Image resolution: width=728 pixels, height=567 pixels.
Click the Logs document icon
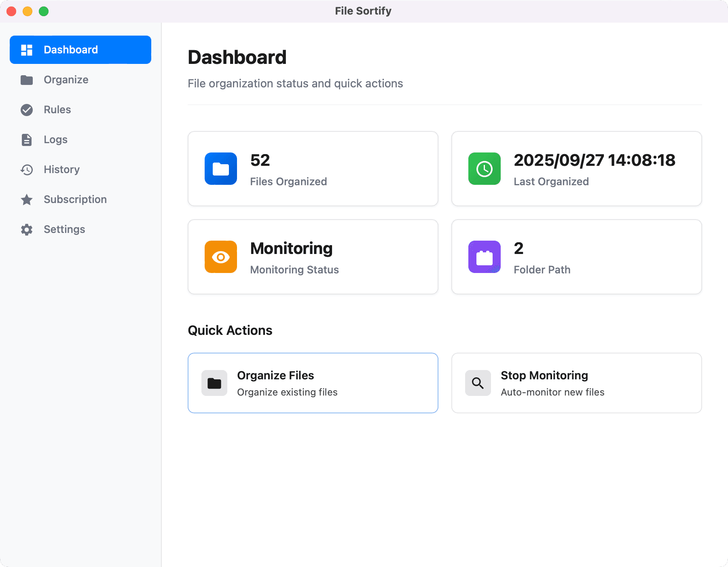click(26, 140)
